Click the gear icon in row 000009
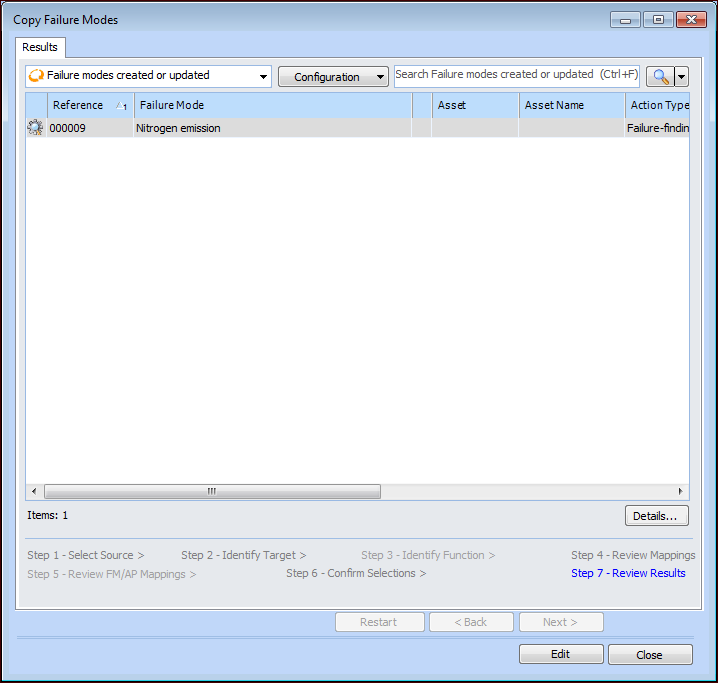This screenshot has height=683, width=718. click(x=35, y=128)
